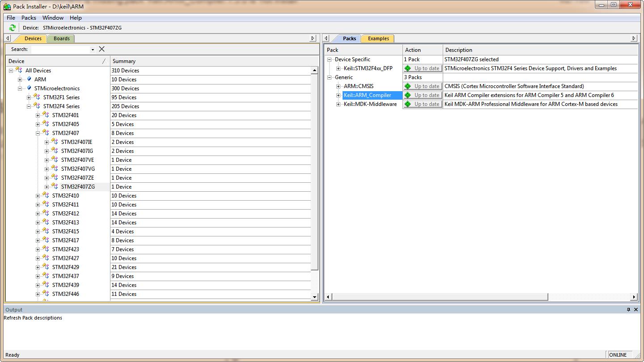Click the STM32F401 device icon
644x362 pixels.
click(x=46, y=115)
